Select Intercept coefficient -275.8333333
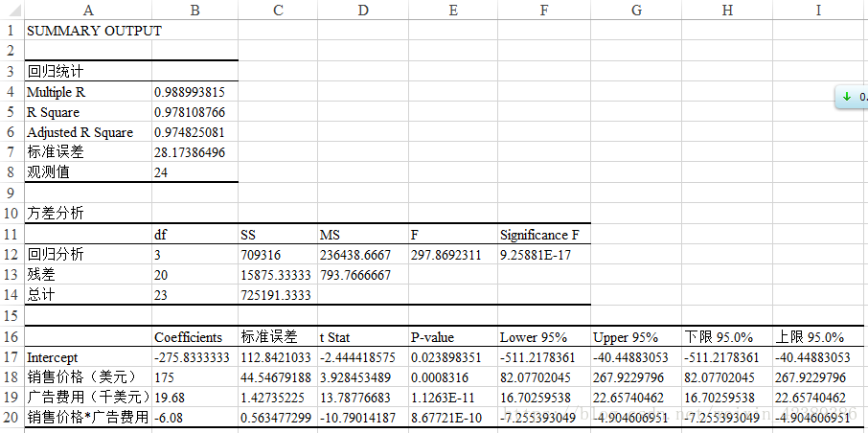The width and height of the screenshot is (868, 433). pos(194,357)
